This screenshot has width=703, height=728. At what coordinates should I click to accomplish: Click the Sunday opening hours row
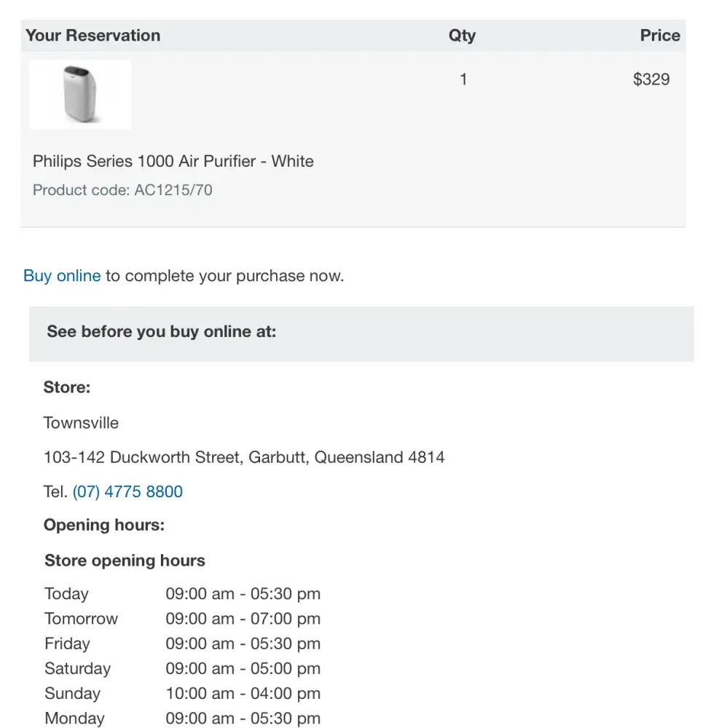click(x=182, y=693)
